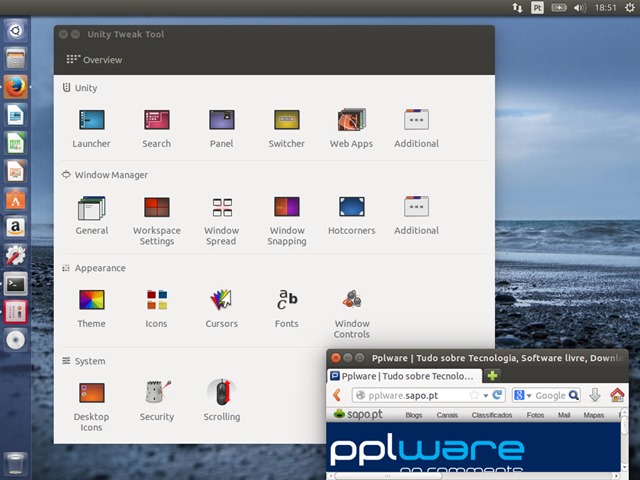
Task: Open the Switcher settings
Action: [x=287, y=129]
